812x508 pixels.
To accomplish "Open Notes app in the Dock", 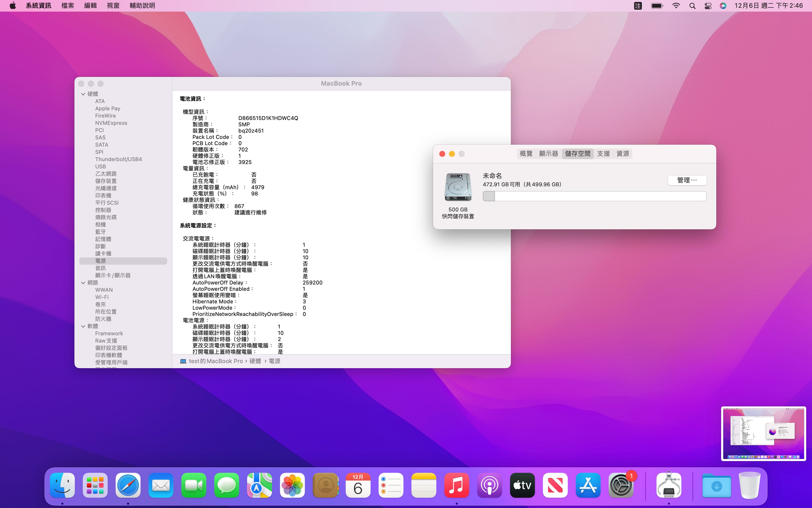I will pyautogui.click(x=424, y=485).
